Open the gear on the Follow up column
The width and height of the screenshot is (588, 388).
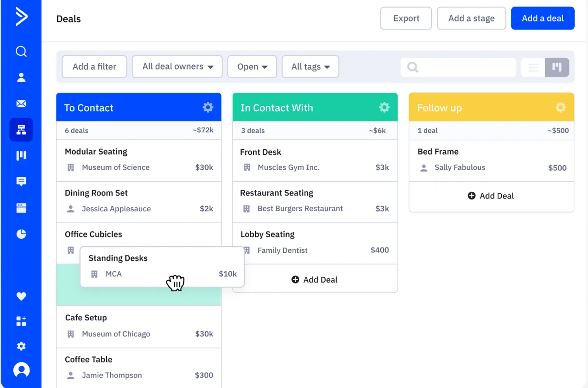tap(560, 107)
